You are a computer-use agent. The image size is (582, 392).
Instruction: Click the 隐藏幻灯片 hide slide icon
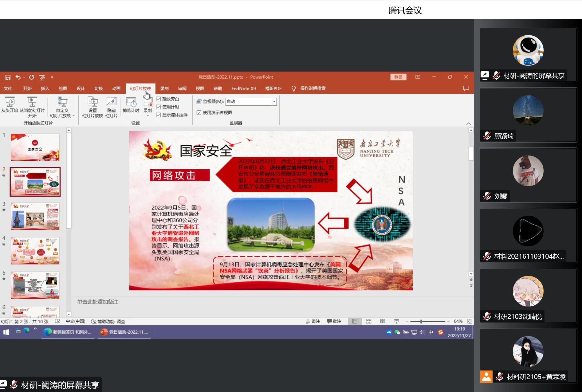(x=111, y=103)
